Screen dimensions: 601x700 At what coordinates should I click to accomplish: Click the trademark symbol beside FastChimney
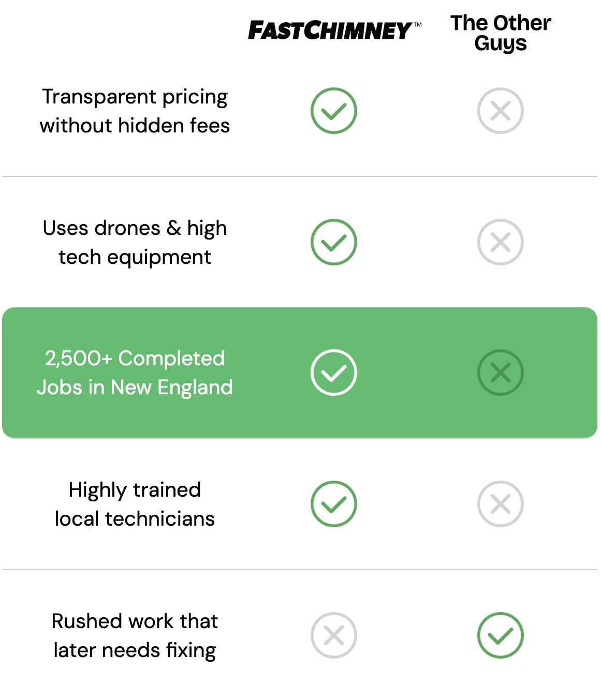pos(417,24)
